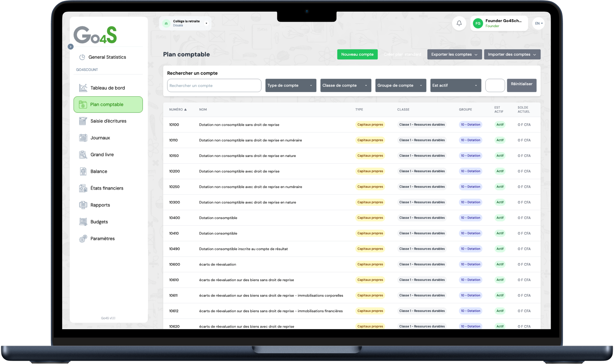Open the Classe de compte dropdown

(x=345, y=85)
